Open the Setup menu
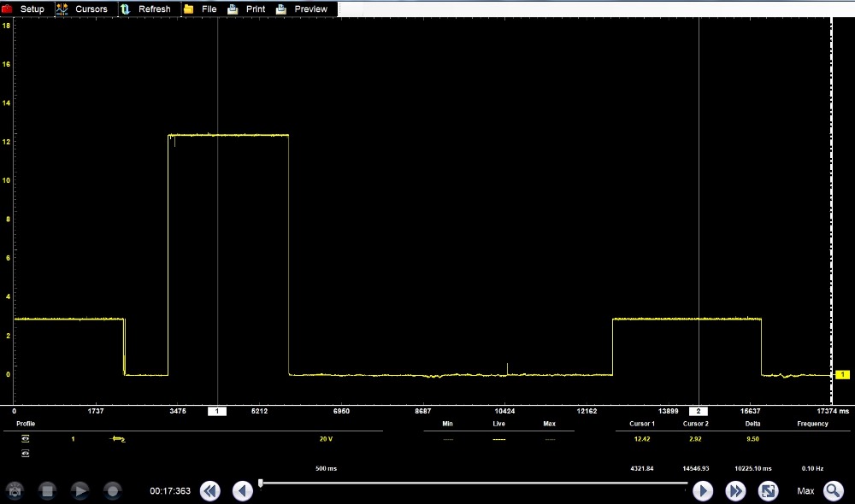 tap(24, 9)
